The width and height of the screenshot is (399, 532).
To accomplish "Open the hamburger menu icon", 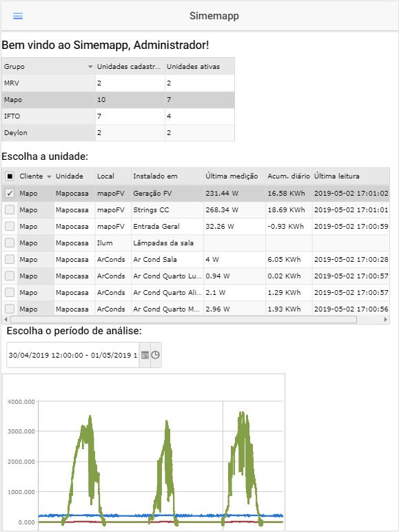I will tap(18, 16).
